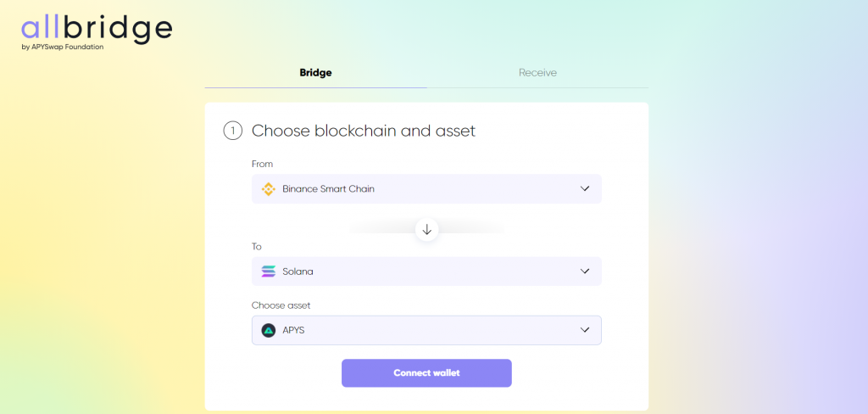Viewport: 868px width, 414px height.
Task: Click the allbridge logo
Action: pyautogui.click(x=97, y=30)
